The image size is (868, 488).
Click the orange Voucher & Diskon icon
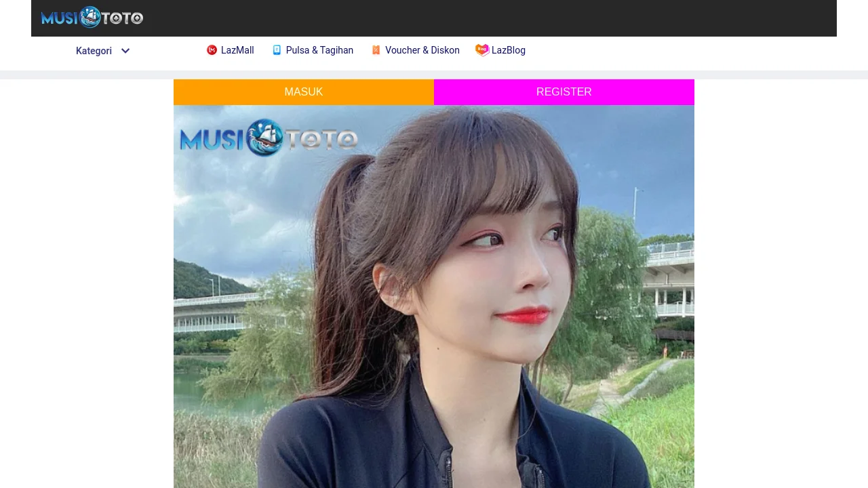(x=376, y=50)
